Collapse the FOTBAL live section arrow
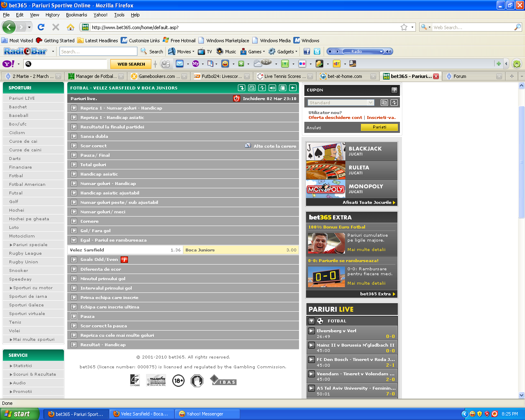This screenshot has height=420, width=525. pyautogui.click(x=311, y=321)
